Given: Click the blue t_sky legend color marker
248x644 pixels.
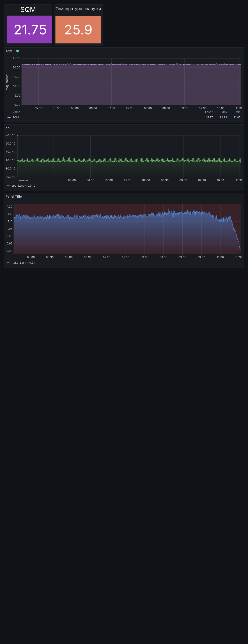Looking at the screenshot, I should pos(8,263).
